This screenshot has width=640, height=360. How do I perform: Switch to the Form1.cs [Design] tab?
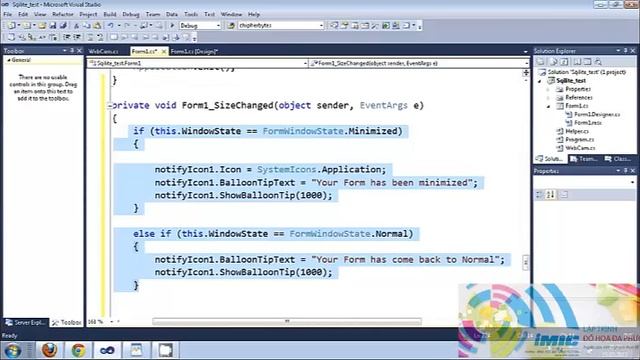194,51
